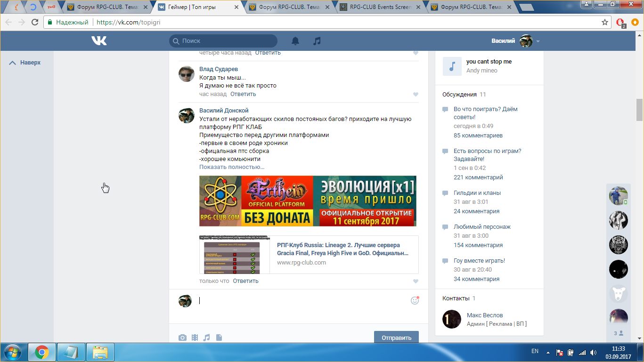Open the Windows Start button
644x362 pixels.
point(14,352)
